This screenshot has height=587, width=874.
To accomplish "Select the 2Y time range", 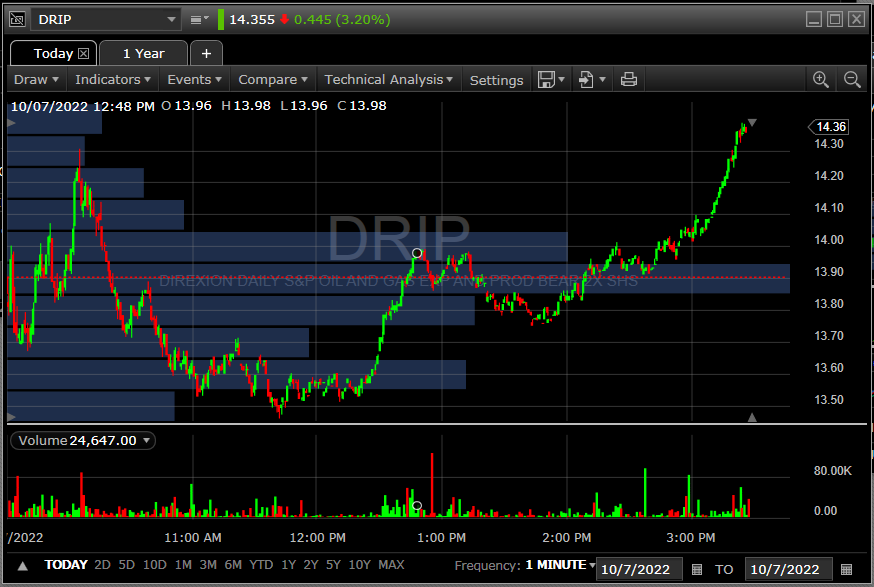I will click(x=310, y=565).
